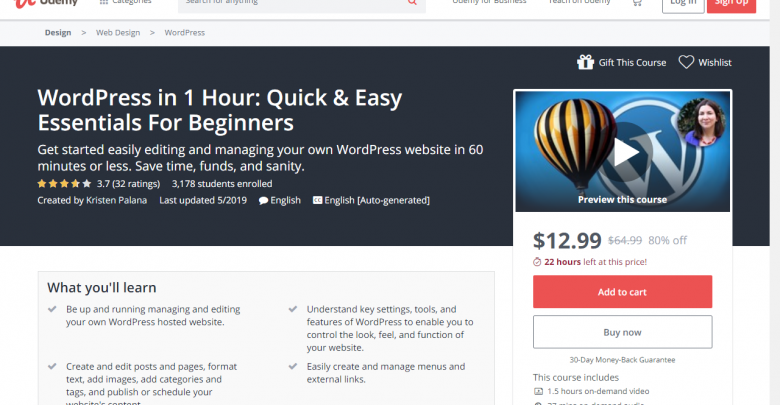
Task: Click the search magnifier icon
Action: 412,2
